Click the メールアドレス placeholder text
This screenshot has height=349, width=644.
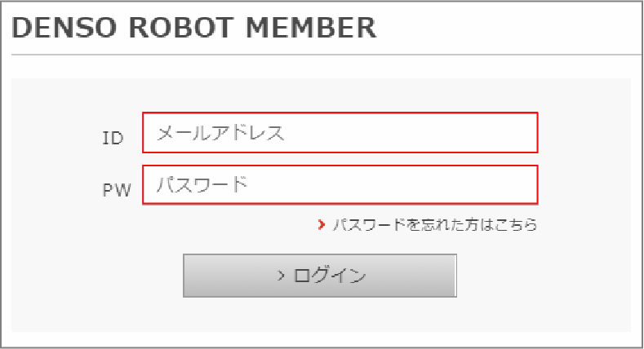[x=220, y=133]
